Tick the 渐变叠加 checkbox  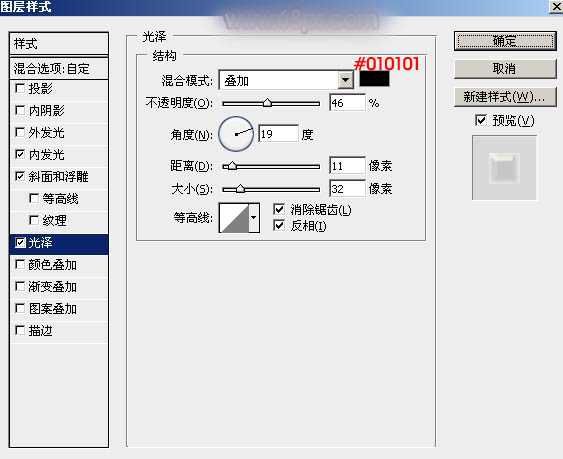click(x=20, y=287)
